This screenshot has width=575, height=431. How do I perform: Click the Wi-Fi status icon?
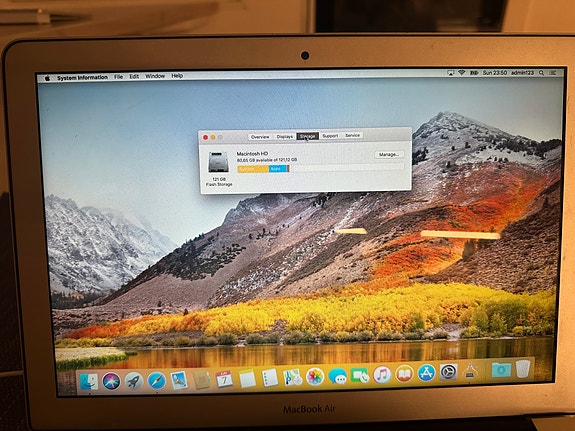tap(462, 73)
